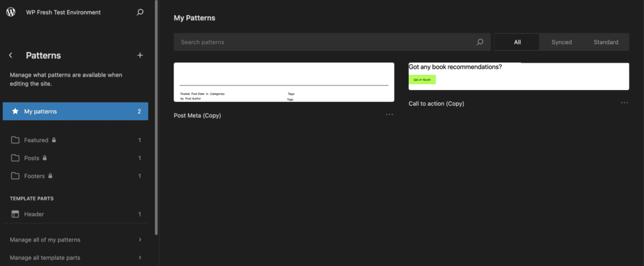Open actions menu for Post Meta (Copy)

pos(389,114)
